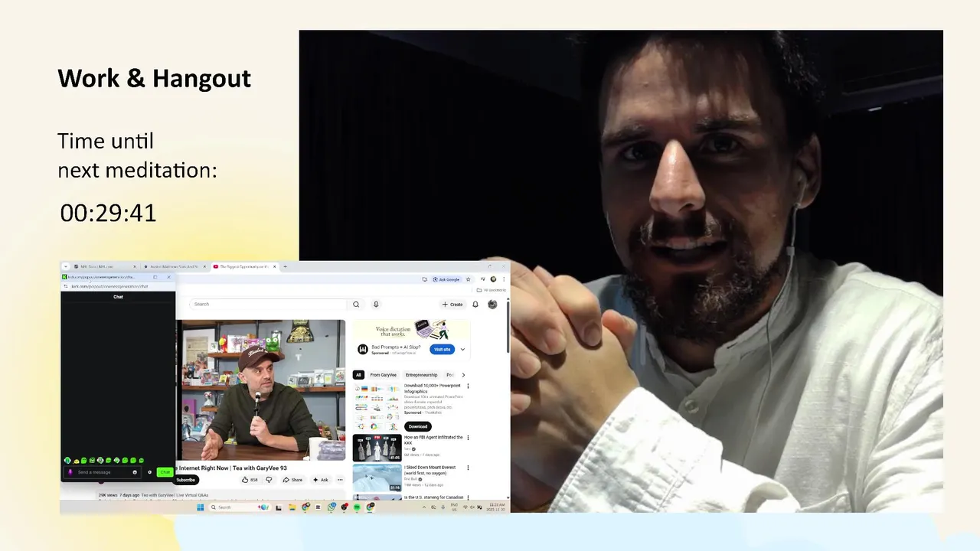980x551 pixels.
Task: Select the All filter chip
Action: (x=358, y=375)
